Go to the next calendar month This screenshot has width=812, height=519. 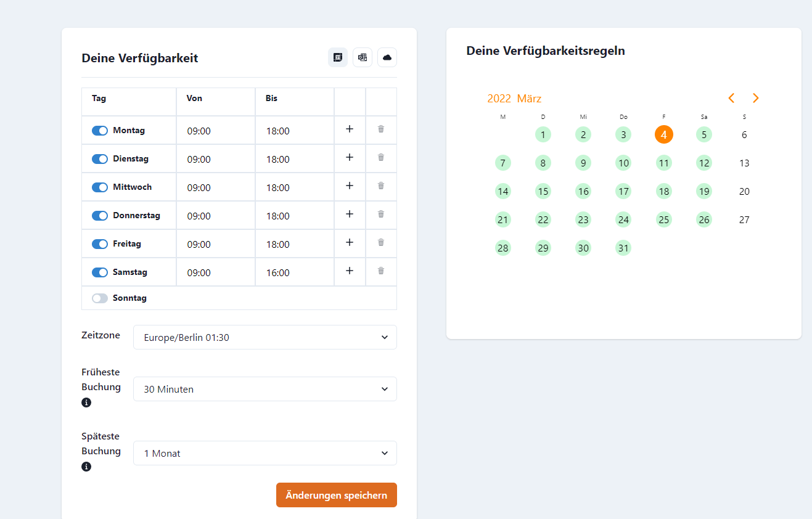click(756, 98)
